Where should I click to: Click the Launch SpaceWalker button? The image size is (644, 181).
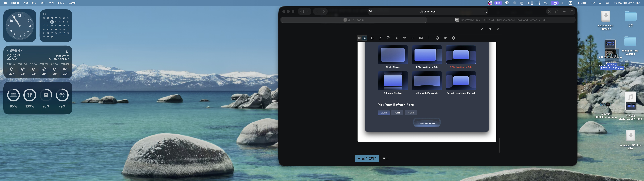(427, 123)
